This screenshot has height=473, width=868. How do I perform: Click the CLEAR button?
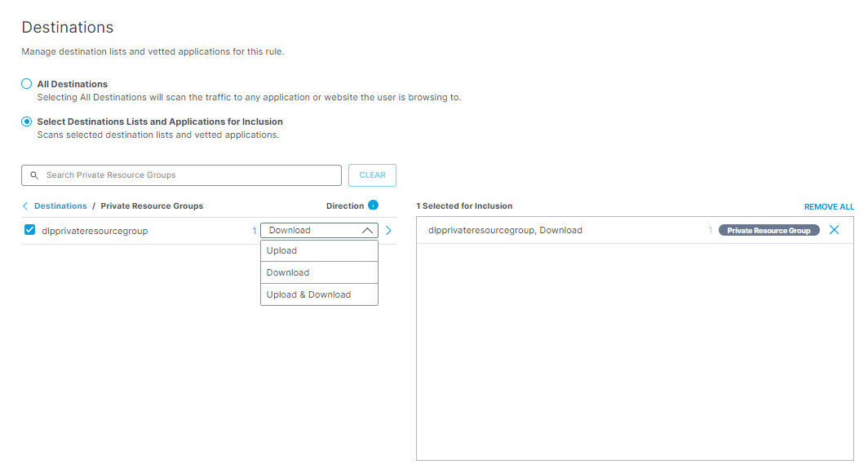373,175
